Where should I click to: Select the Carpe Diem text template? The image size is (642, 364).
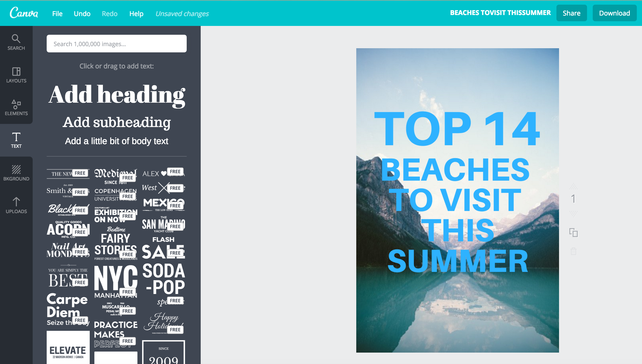pos(68,309)
